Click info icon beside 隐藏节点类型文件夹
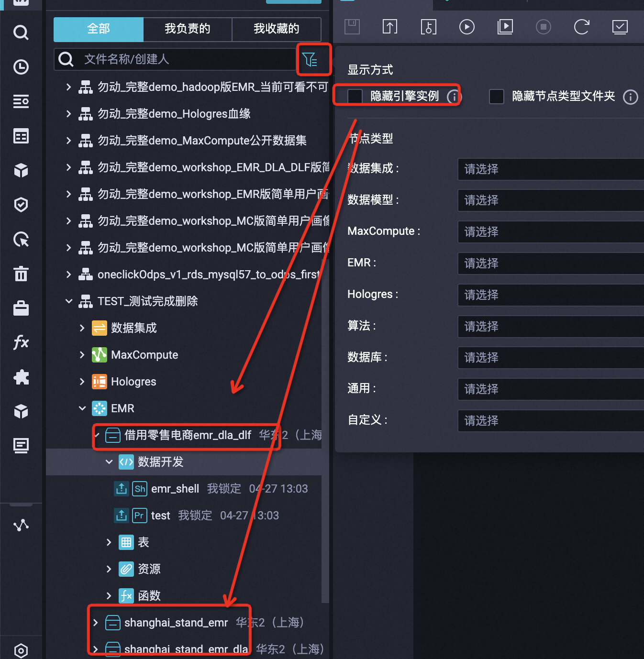 (631, 97)
